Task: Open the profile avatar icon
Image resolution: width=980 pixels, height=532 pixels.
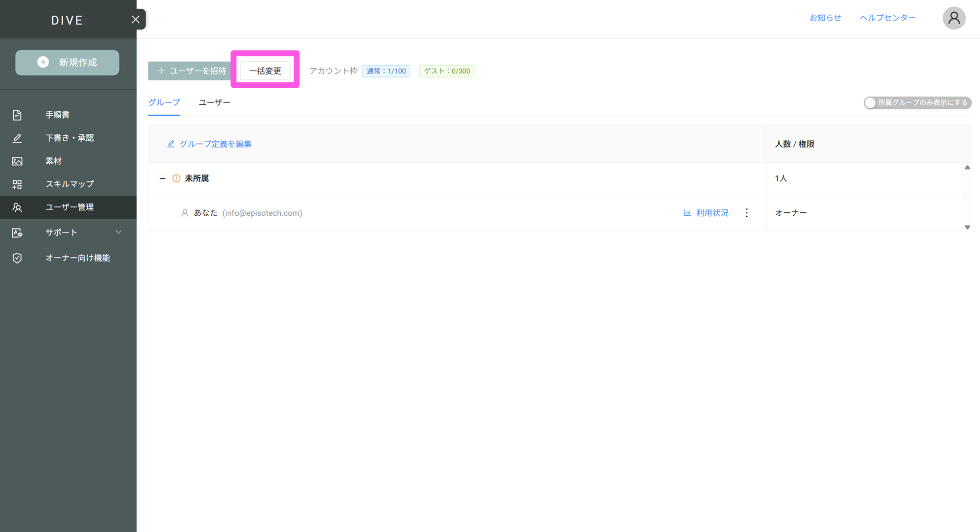Action: pyautogui.click(x=954, y=18)
